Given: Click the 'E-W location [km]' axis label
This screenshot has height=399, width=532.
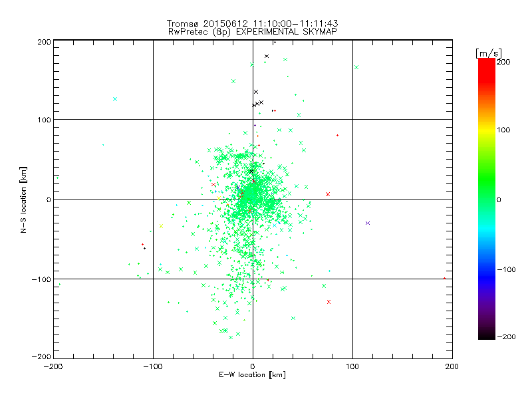Looking at the screenshot, I should pos(252,375).
